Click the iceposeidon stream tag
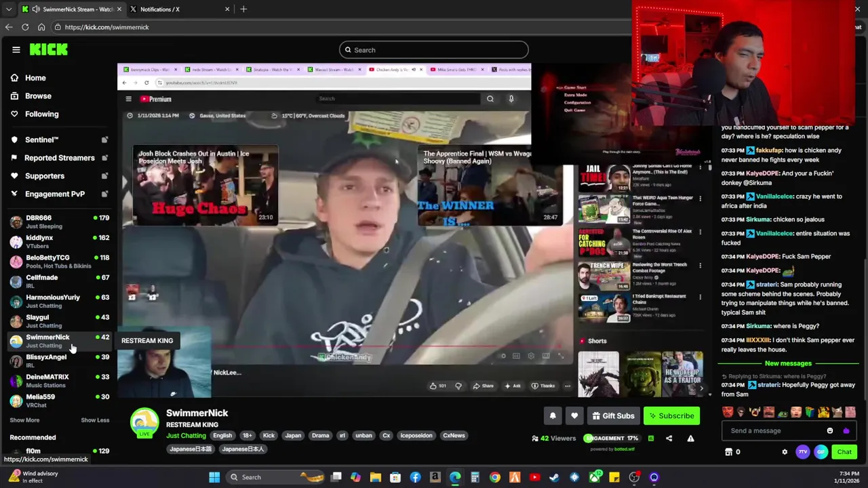Viewport: 868px width, 488px height. [x=416, y=436]
